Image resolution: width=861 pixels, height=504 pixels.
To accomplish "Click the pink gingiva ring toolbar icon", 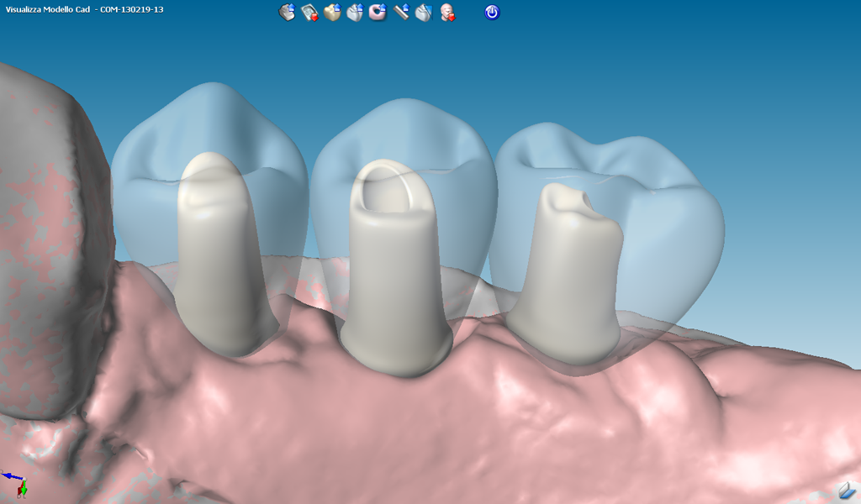I will point(378,13).
